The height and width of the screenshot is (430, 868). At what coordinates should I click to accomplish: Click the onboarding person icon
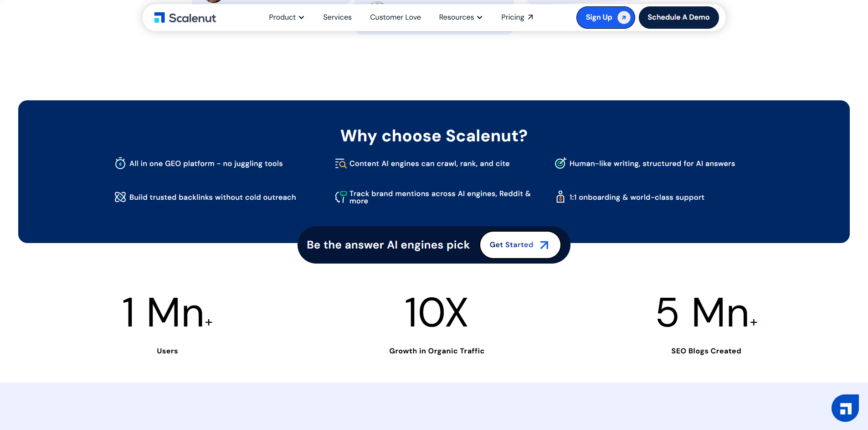(560, 197)
